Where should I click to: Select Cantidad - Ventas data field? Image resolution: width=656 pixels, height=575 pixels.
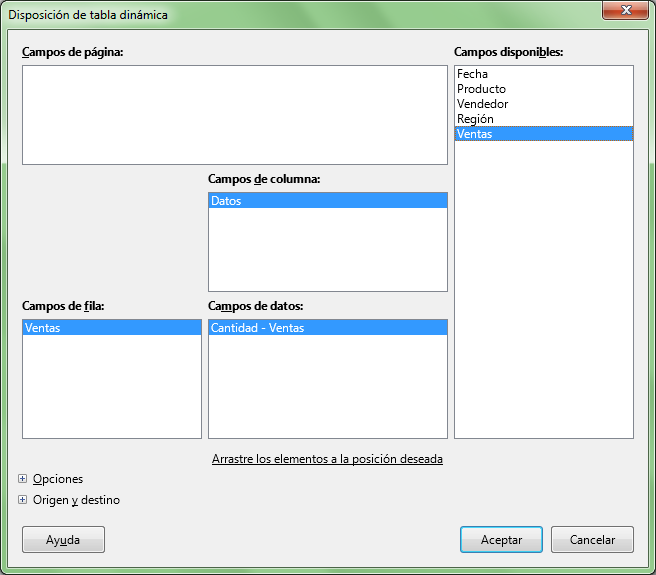click(x=327, y=327)
